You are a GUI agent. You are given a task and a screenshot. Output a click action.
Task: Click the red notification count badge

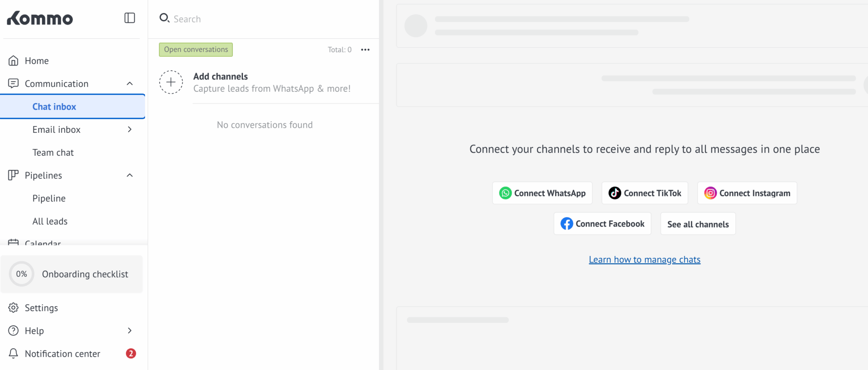[131, 353]
